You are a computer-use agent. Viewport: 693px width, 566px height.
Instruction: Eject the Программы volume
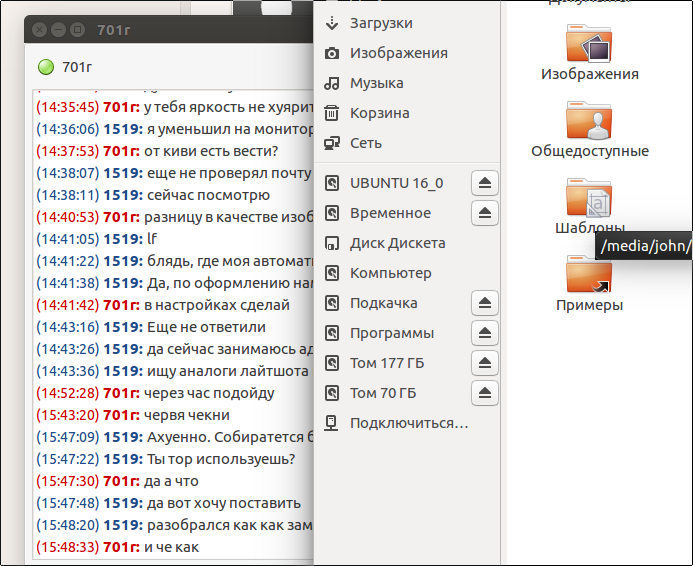485,333
